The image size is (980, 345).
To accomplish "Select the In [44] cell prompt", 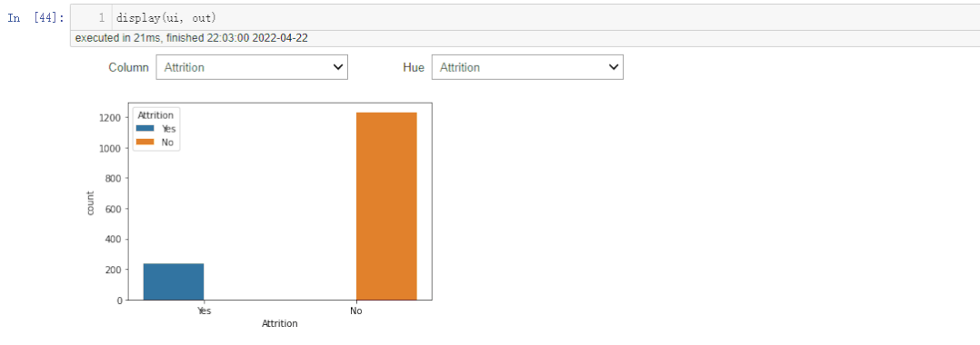I will [35, 18].
